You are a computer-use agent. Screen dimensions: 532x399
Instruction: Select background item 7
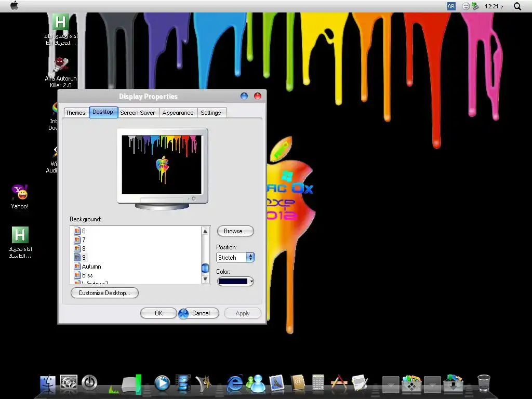pyautogui.click(x=79, y=240)
